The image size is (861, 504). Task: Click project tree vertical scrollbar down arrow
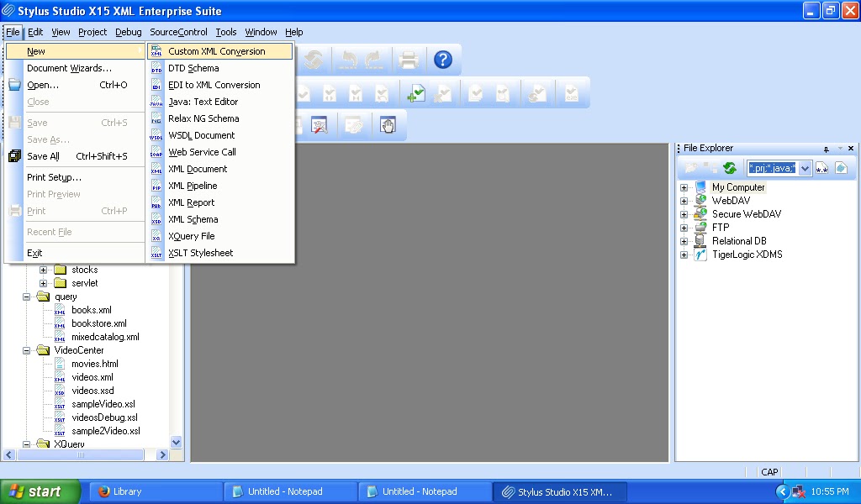[177, 442]
